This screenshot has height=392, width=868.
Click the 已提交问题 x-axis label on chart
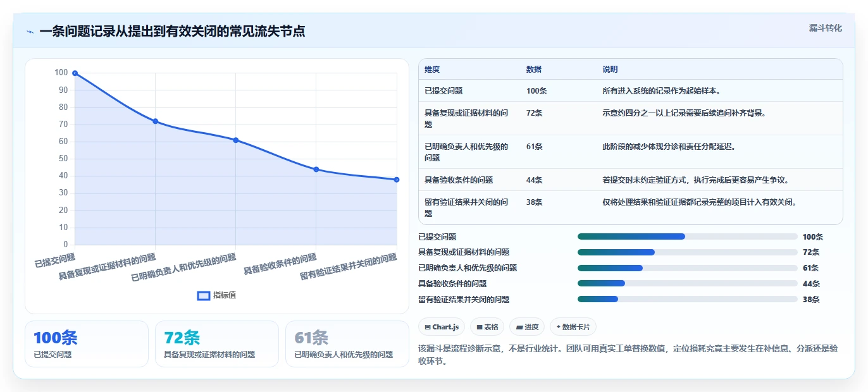point(55,259)
